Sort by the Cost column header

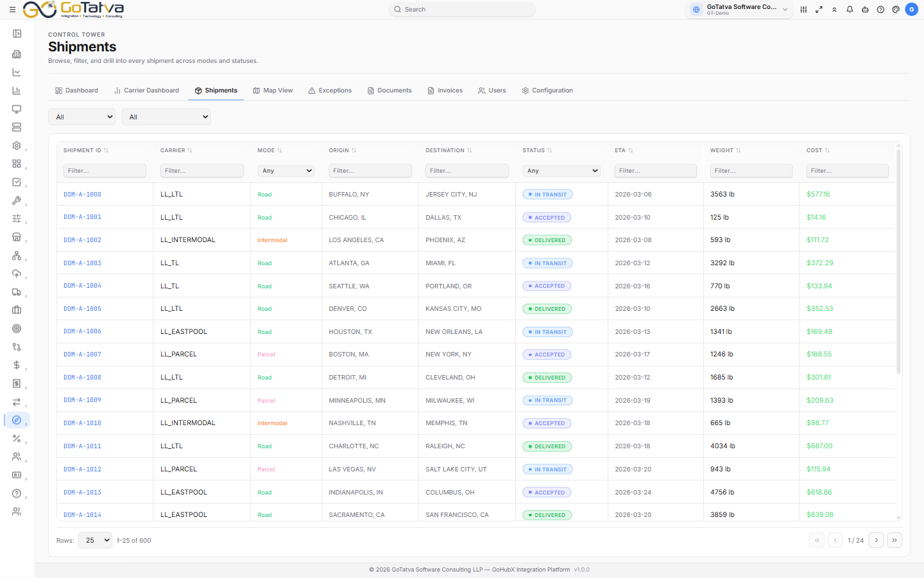point(818,150)
